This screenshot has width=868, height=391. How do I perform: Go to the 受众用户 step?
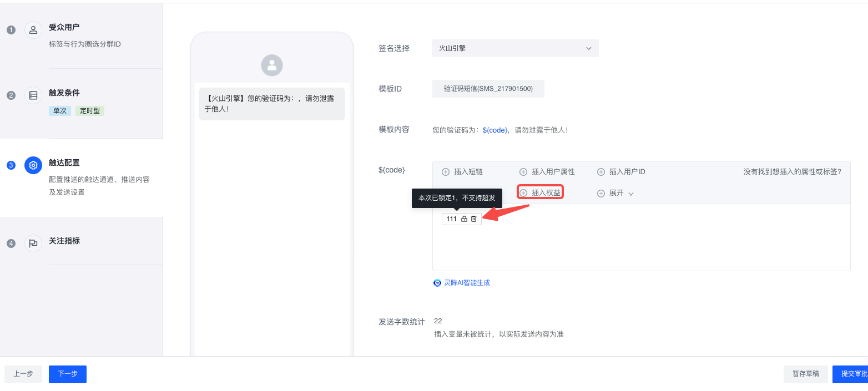click(x=64, y=27)
